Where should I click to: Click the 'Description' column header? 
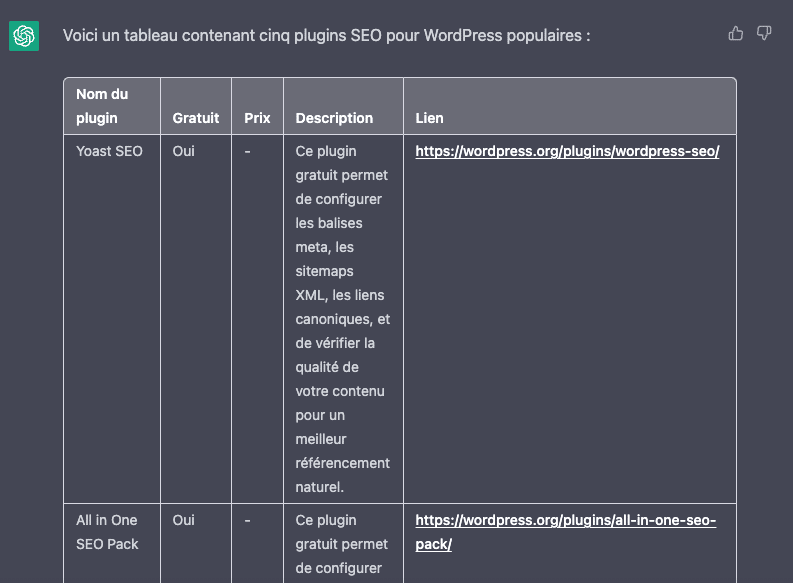[334, 118]
